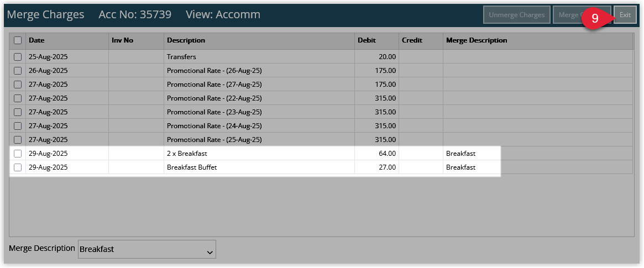The image size is (644, 268).
Task: Click Breakfast merge description in 2 x Breakfast row
Action: pyautogui.click(x=461, y=154)
